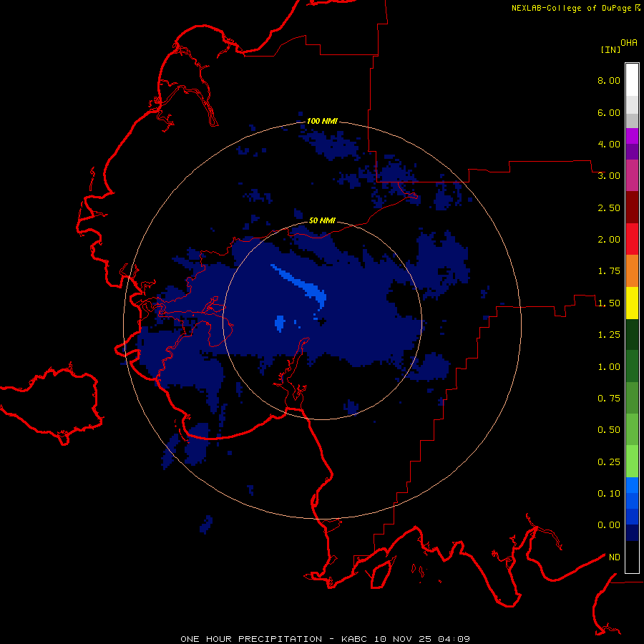Pick the bright red 2.00 legend swatch
This screenshot has height=644, width=644.
click(x=632, y=239)
